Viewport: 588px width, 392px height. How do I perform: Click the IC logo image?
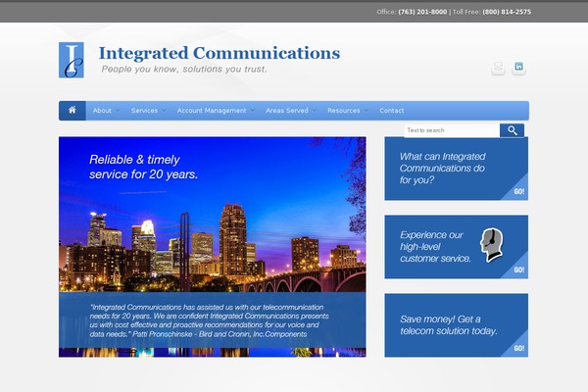(72, 60)
